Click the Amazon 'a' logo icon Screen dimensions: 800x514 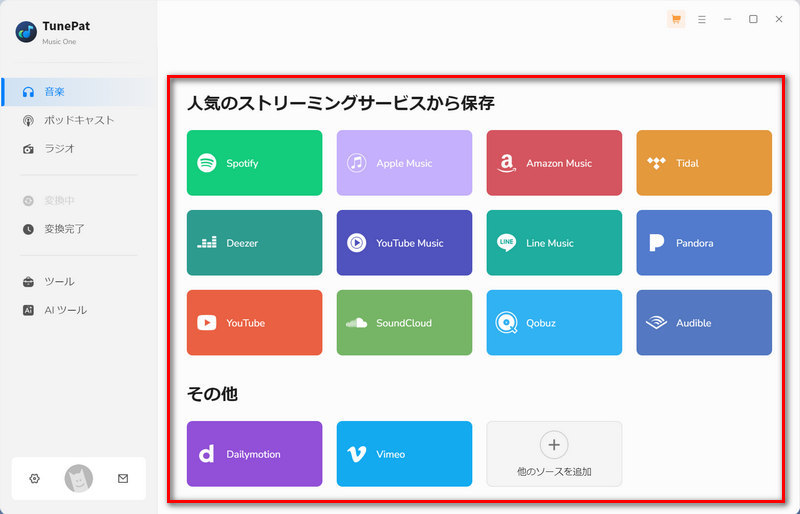[x=506, y=163]
